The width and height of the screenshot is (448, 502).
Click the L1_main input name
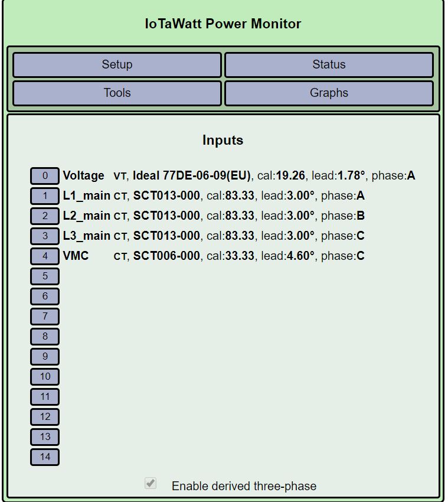[86, 196]
